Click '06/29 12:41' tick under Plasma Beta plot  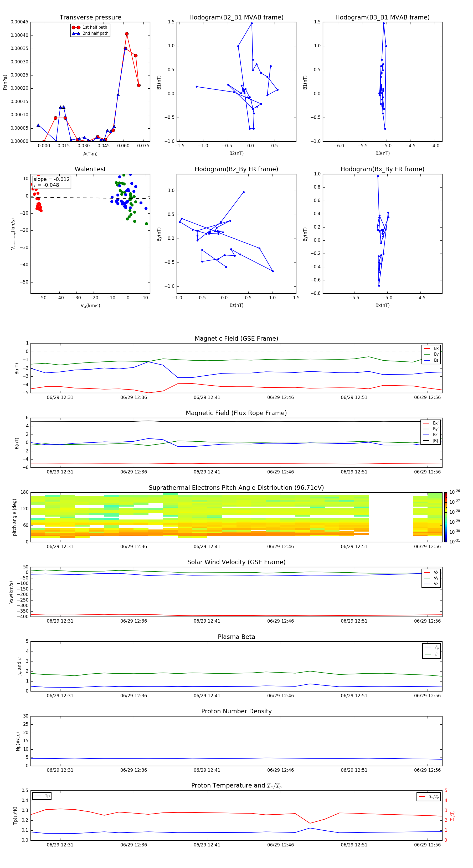pyautogui.click(x=207, y=695)
